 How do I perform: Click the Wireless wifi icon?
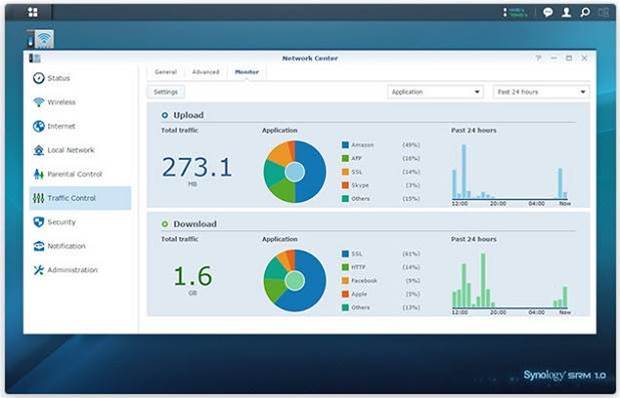click(x=39, y=102)
